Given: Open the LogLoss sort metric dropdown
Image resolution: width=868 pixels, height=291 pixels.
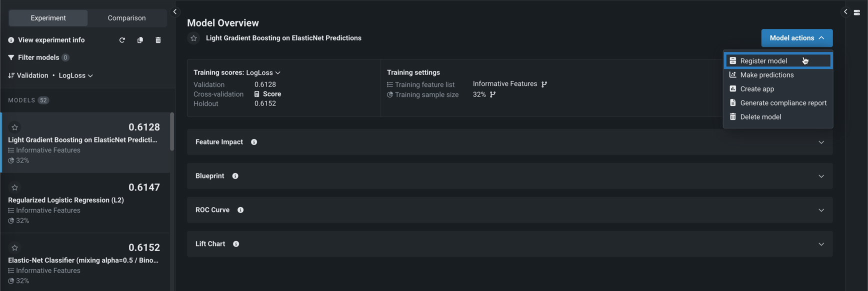Looking at the screenshot, I should click(x=76, y=75).
